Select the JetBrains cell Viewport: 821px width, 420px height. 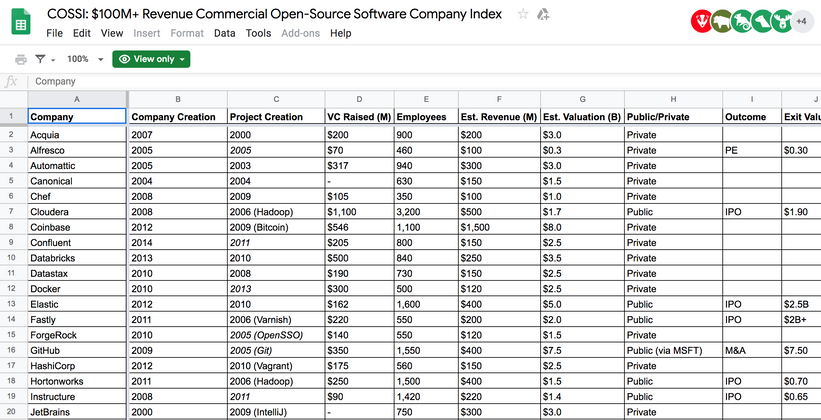pyautogui.click(x=77, y=412)
